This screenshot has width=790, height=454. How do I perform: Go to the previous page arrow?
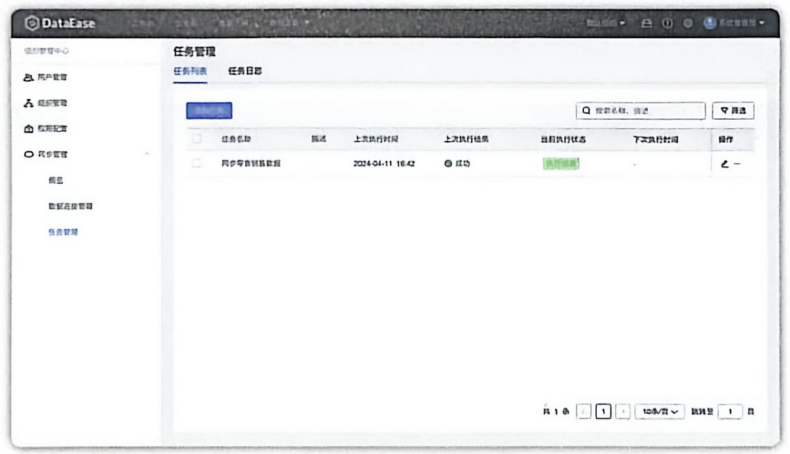(x=583, y=412)
